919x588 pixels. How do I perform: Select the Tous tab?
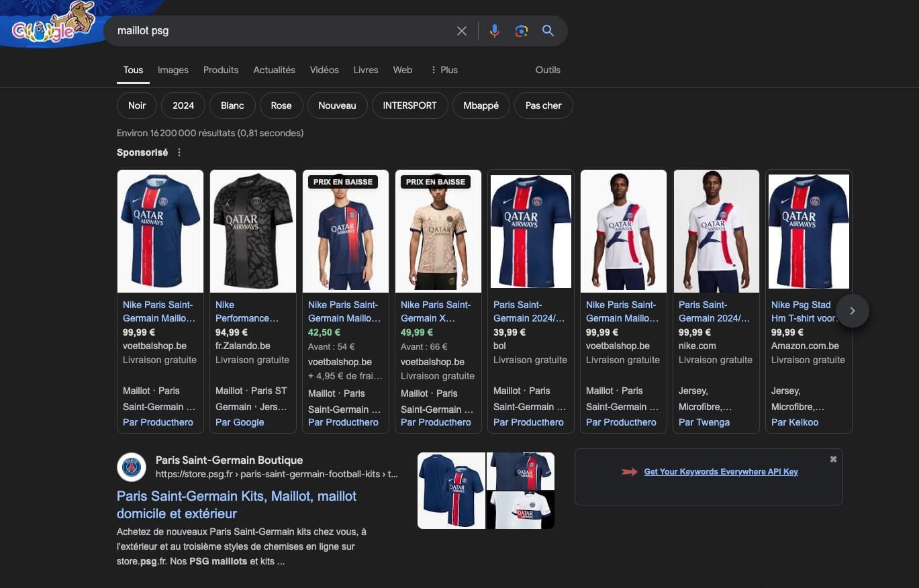click(133, 70)
